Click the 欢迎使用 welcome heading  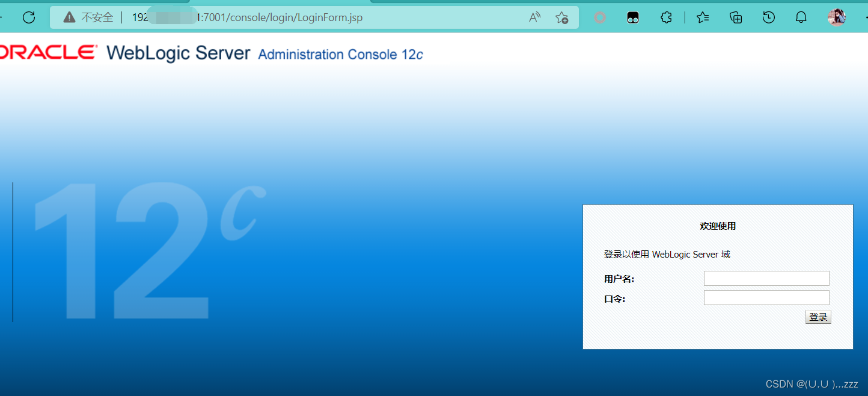pos(718,226)
